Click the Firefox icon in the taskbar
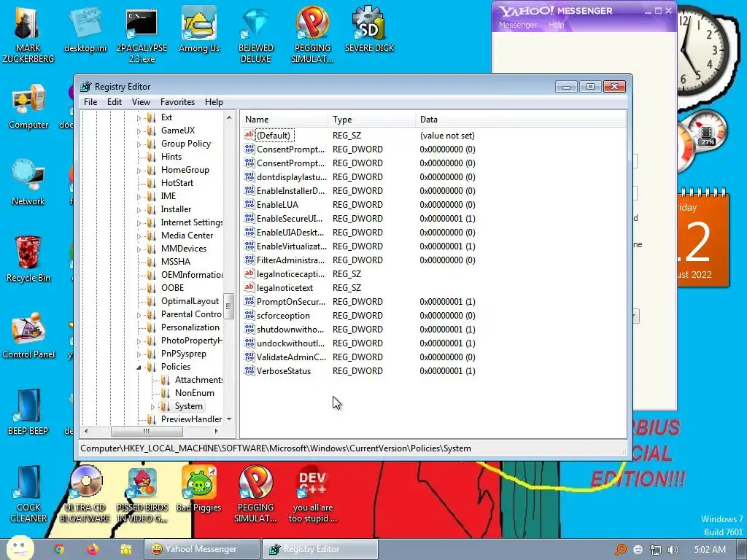Image resolution: width=747 pixels, height=560 pixels. [93, 549]
